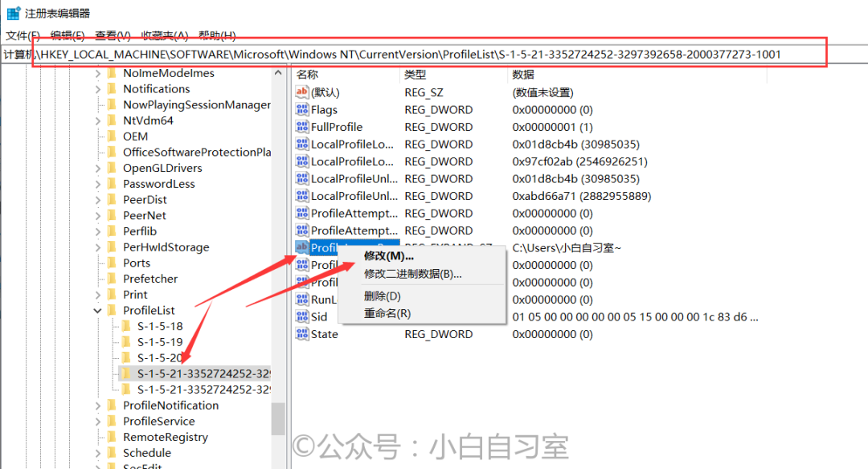Click the folder icon of ProfileService key

[x=113, y=421]
